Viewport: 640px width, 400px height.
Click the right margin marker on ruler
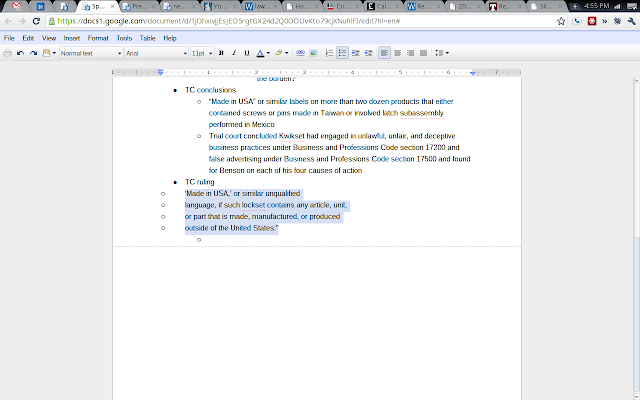473,73
